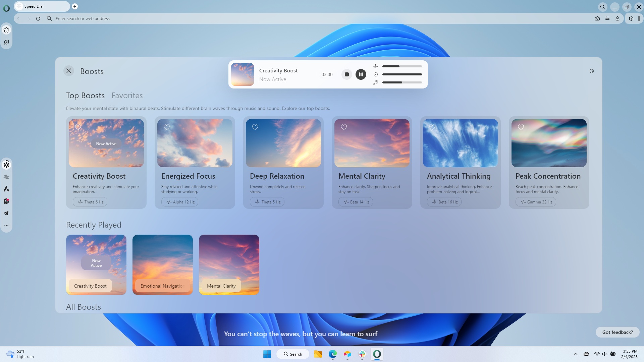
Task: Select the Speed Dial browser tab
Action: coord(42,6)
